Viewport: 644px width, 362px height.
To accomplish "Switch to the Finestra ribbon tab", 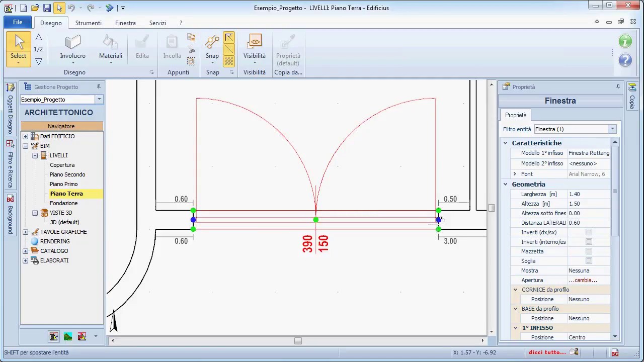I will 125,23.
